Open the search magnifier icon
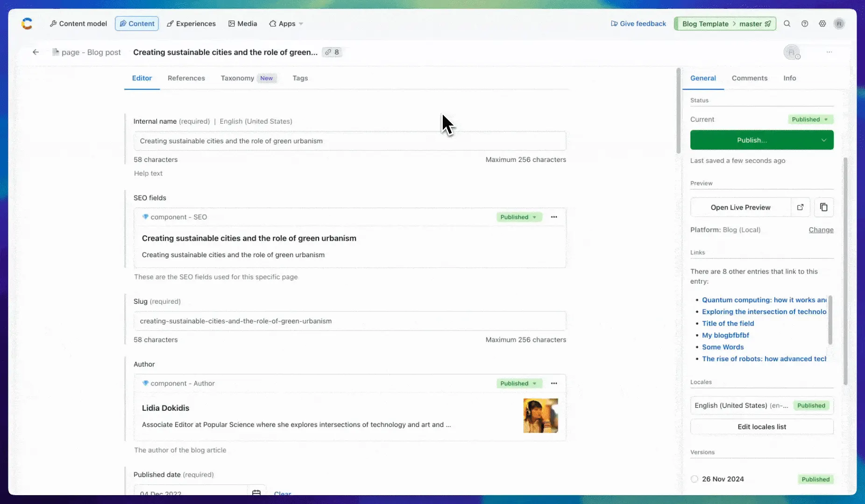The image size is (865, 504). (787, 24)
